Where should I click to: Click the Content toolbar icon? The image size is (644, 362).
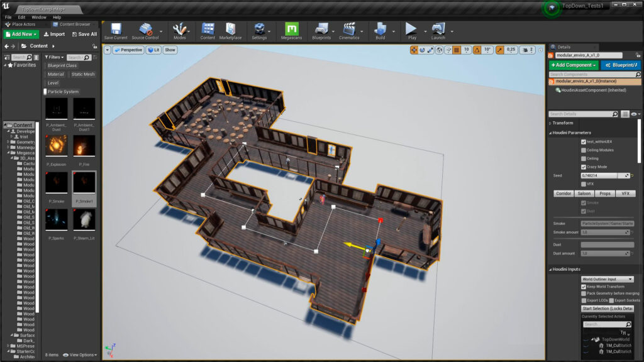coord(208,31)
